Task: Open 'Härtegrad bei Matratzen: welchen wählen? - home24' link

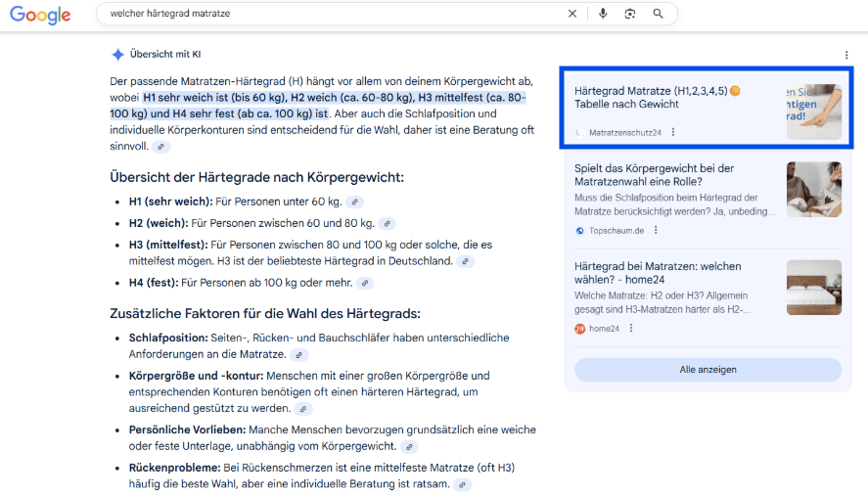Action: tap(658, 273)
